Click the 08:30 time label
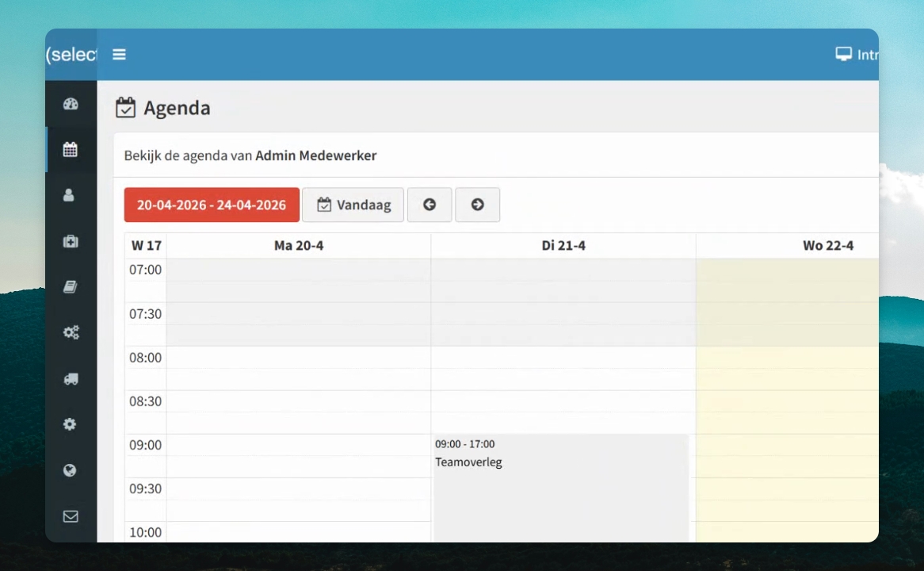The width and height of the screenshot is (924, 571). [x=146, y=401]
